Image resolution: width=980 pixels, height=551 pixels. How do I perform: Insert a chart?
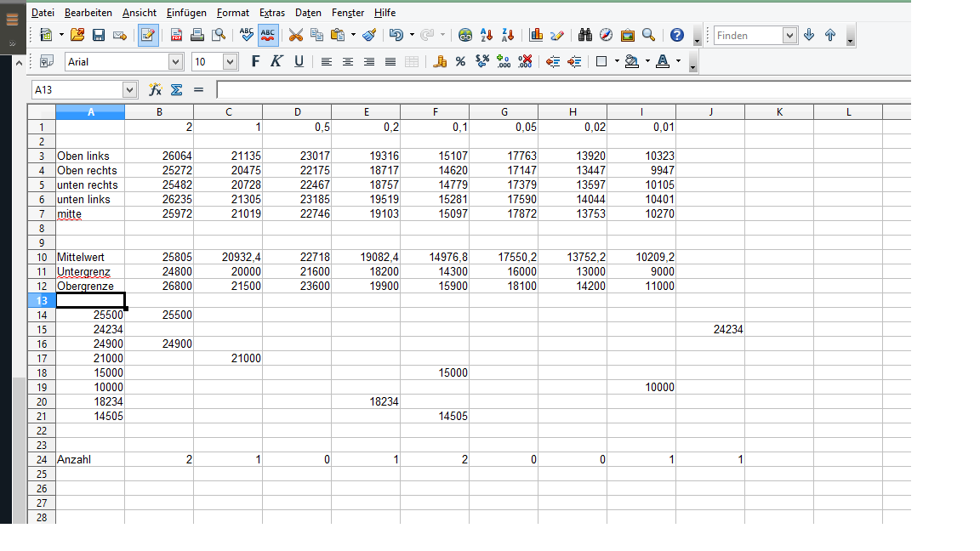[x=536, y=35]
